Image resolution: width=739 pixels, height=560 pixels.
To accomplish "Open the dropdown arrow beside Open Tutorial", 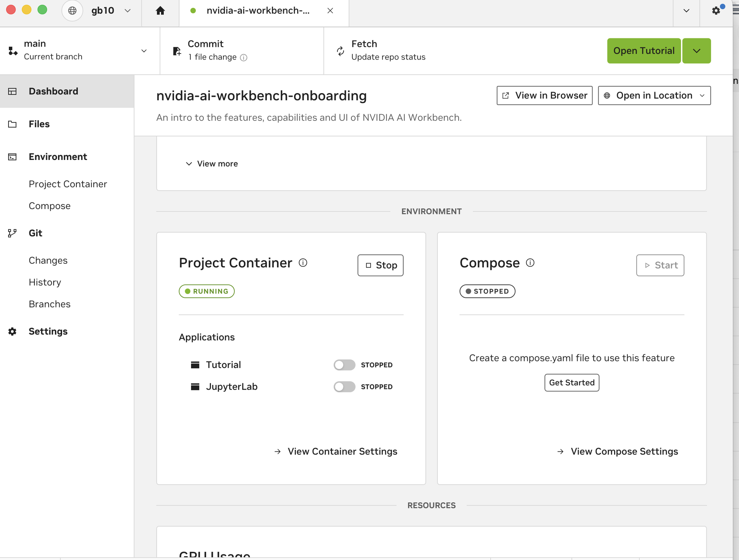I will click(697, 51).
